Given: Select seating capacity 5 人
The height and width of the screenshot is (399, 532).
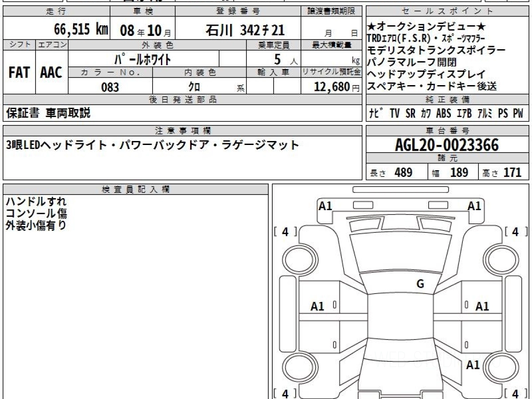Looking at the screenshot, I should pos(286,59).
